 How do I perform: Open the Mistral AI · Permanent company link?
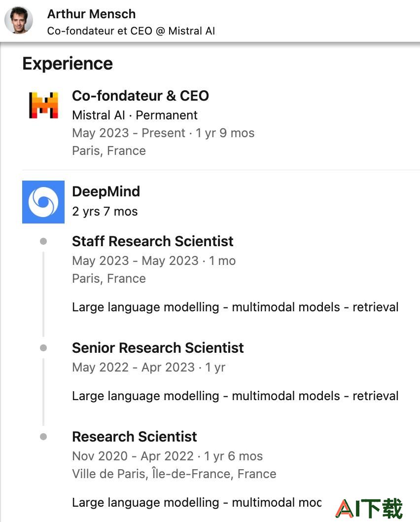pyautogui.click(x=135, y=115)
